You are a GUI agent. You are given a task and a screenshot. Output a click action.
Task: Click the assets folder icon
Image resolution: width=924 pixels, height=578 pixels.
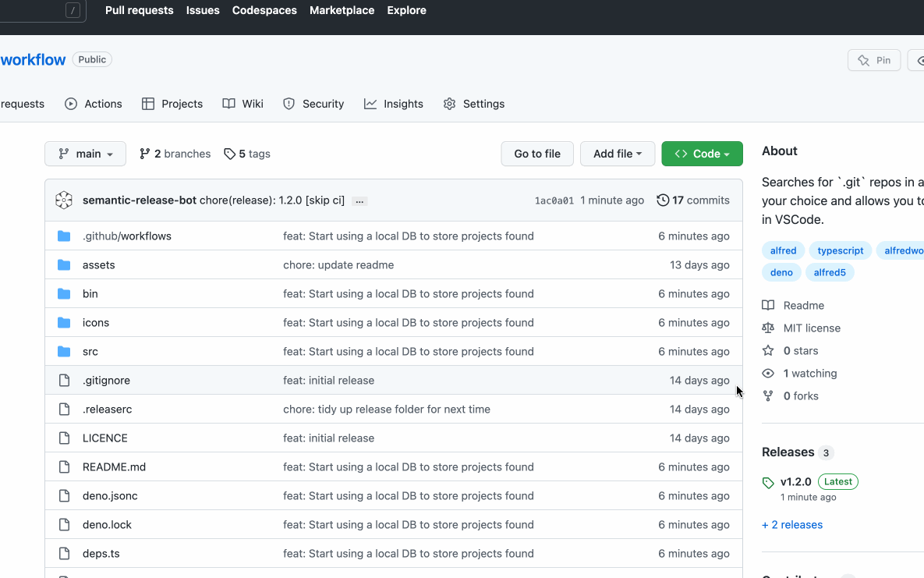64,264
